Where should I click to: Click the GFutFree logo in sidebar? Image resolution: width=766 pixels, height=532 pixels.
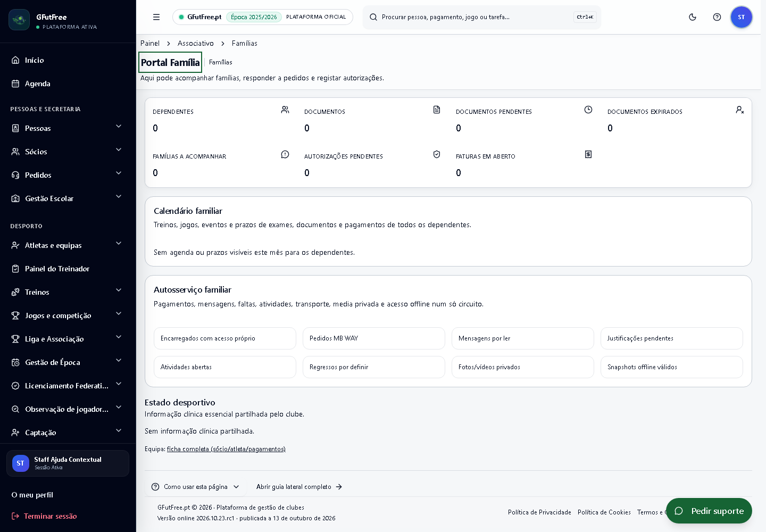[19, 20]
